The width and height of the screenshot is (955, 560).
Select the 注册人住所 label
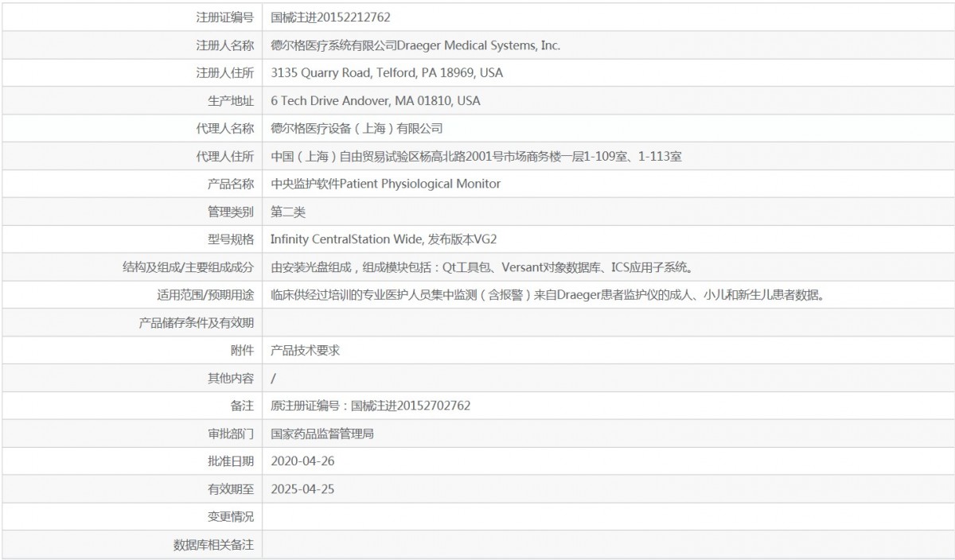point(225,73)
